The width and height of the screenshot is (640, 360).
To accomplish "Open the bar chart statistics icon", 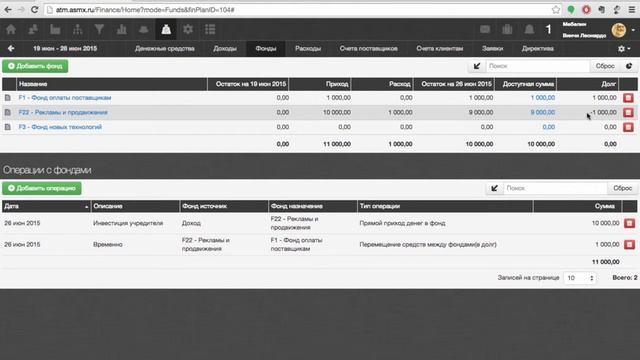I will pyautogui.click(x=121, y=29).
